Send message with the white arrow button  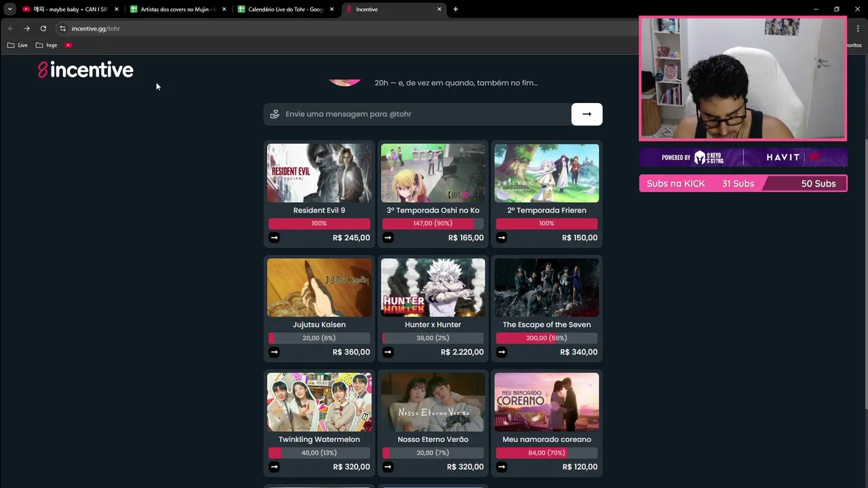point(587,114)
